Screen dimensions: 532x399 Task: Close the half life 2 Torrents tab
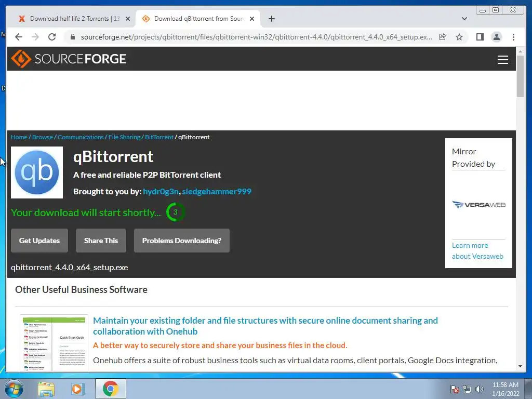(x=128, y=19)
